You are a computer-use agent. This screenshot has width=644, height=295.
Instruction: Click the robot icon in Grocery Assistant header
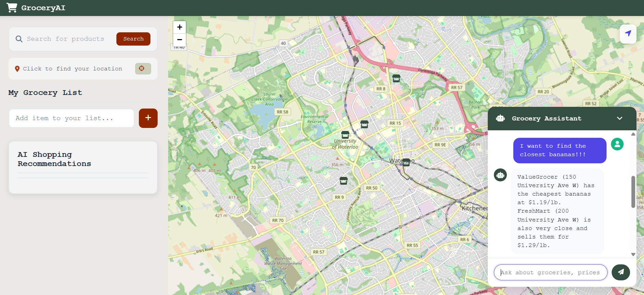point(500,118)
